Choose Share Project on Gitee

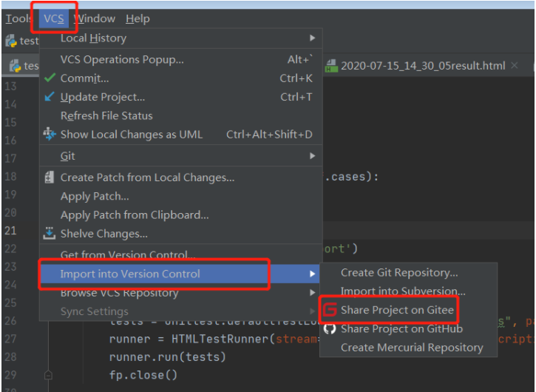point(409,310)
